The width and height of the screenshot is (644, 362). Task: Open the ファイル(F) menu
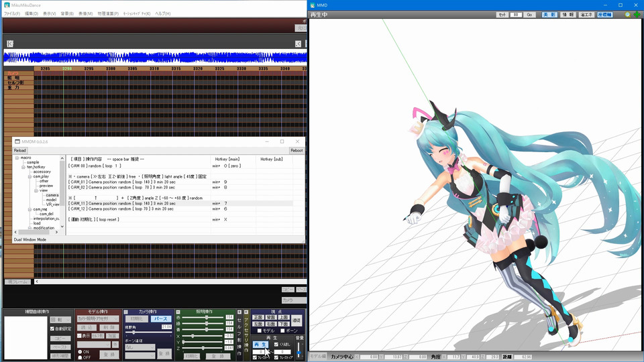tap(12, 13)
